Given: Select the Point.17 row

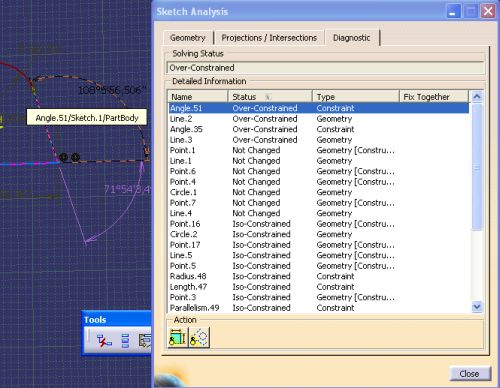Looking at the screenshot, I should click(318, 245).
